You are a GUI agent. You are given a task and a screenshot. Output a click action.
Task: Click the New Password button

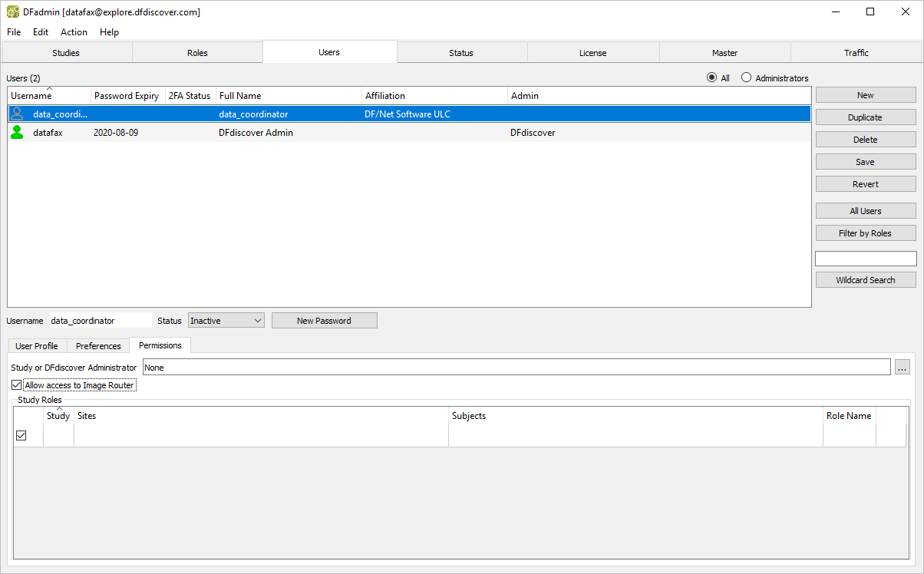pyautogui.click(x=324, y=321)
